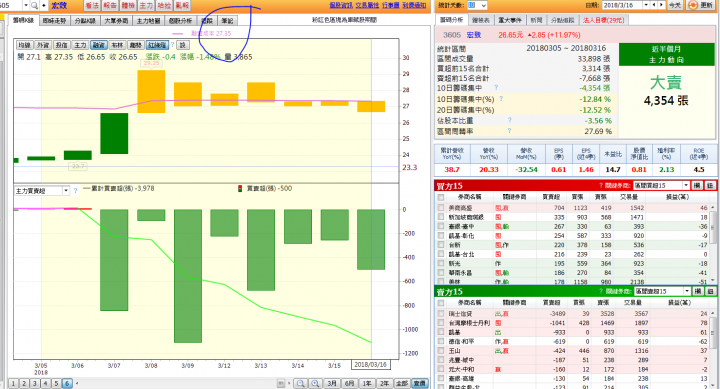Open the date picker dropdown
The height and width of the screenshot is (389, 720).
point(646,5)
